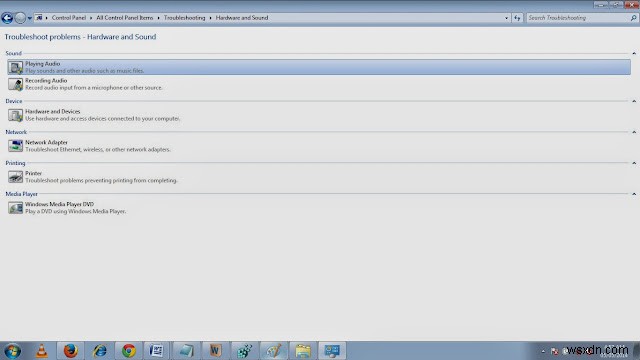
Task: Expand All Control Panel Items breadcrumb arrow
Action: pos(158,18)
